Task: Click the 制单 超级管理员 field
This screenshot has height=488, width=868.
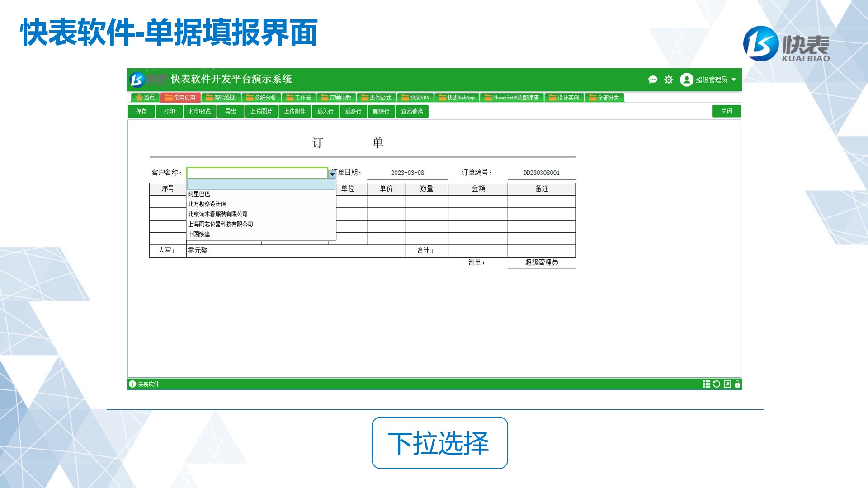Action: [542, 263]
